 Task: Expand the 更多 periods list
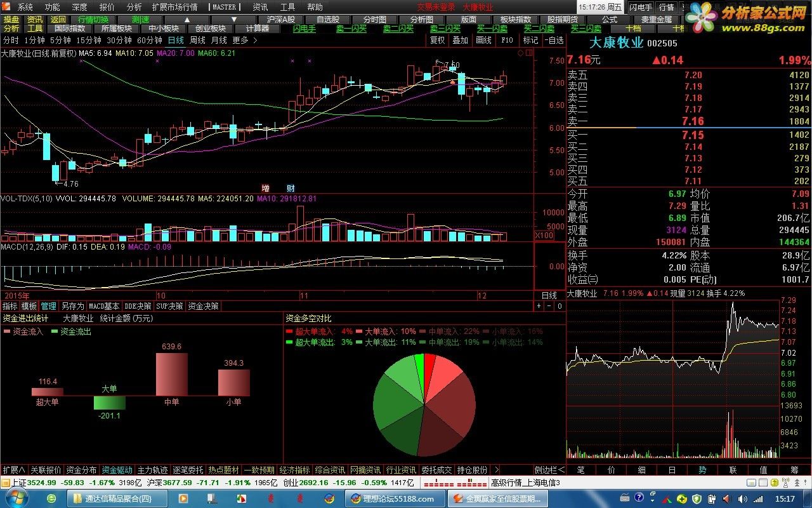(244, 40)
